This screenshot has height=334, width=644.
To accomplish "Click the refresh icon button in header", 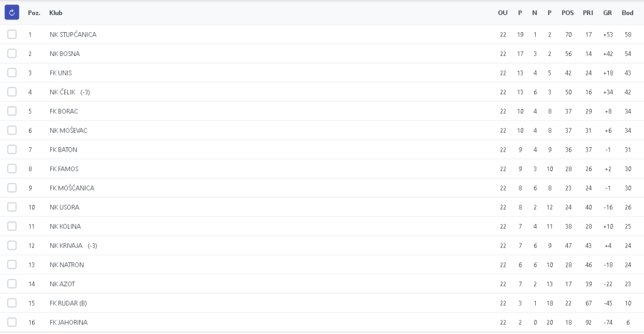I will [12, 13].
